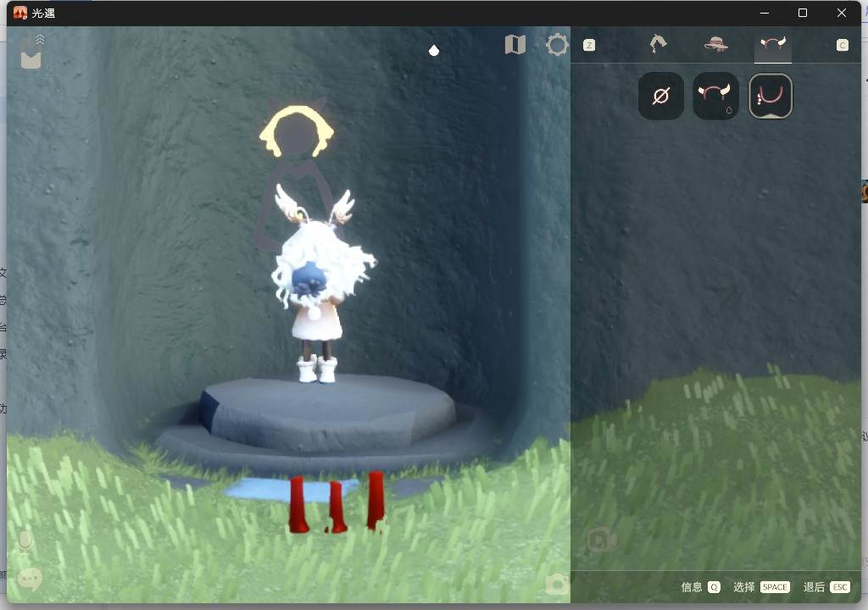Click the candle light drop icon
Screen dimensions: 868x610
pyautogui.click(x=434, y=50)
